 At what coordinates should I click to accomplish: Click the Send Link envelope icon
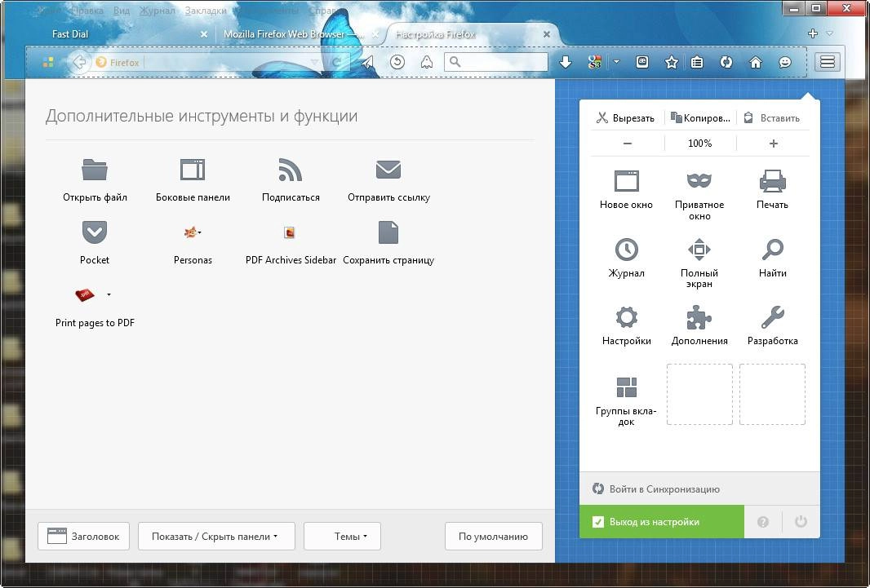[388, 170]
